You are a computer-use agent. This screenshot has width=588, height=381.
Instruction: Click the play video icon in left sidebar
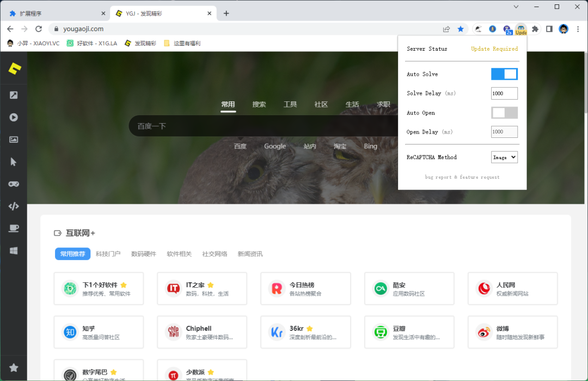(14, 117)
